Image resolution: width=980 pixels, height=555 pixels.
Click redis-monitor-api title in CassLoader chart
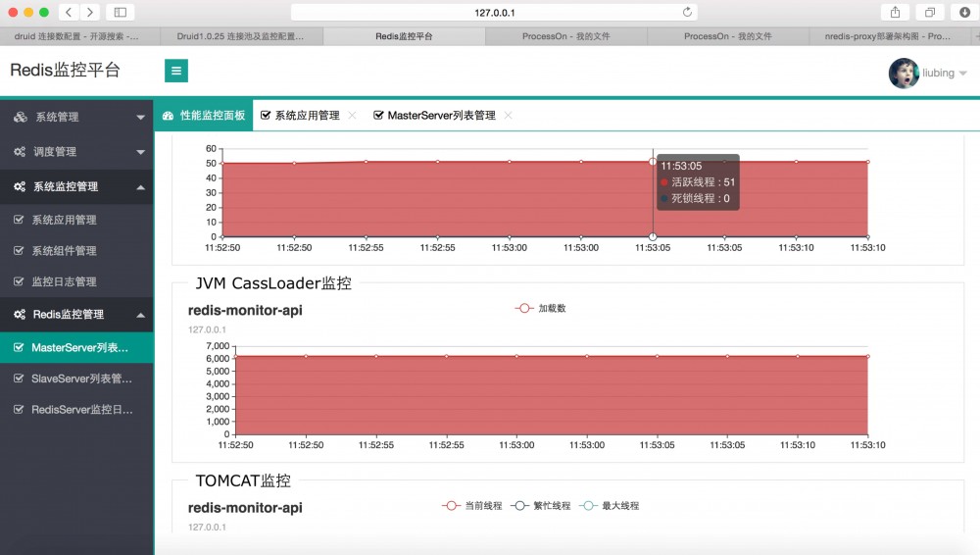(x=245, y=311)
